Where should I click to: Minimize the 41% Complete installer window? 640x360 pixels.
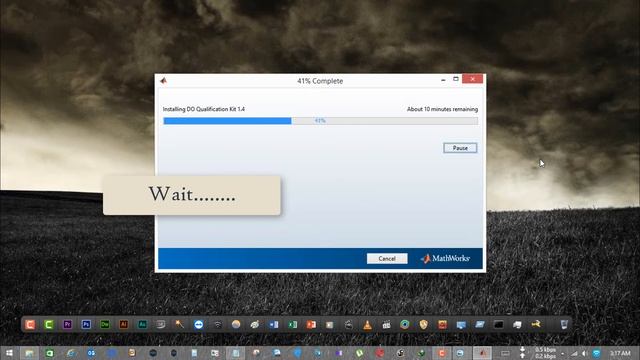tap(443, 80)
